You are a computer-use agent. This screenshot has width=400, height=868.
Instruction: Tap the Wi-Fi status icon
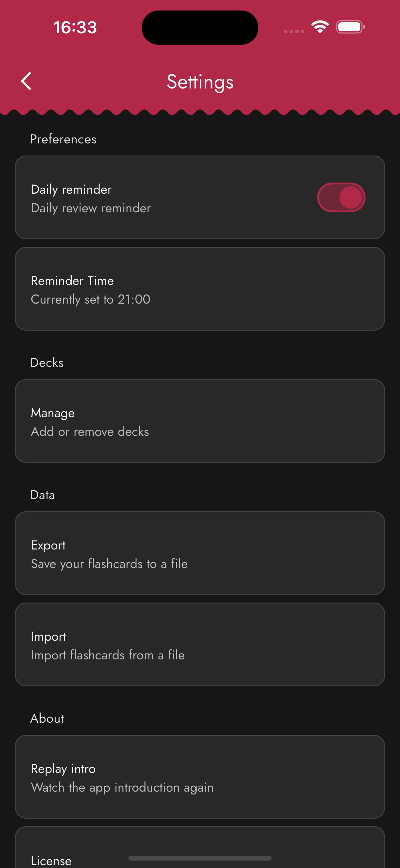[320, 27]
